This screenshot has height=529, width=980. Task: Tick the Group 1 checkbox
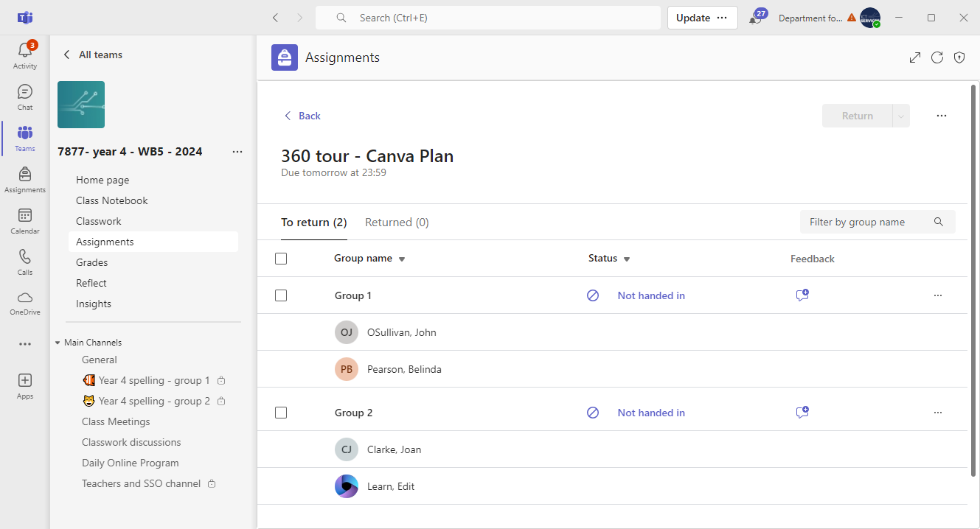(x=281, y=295)
